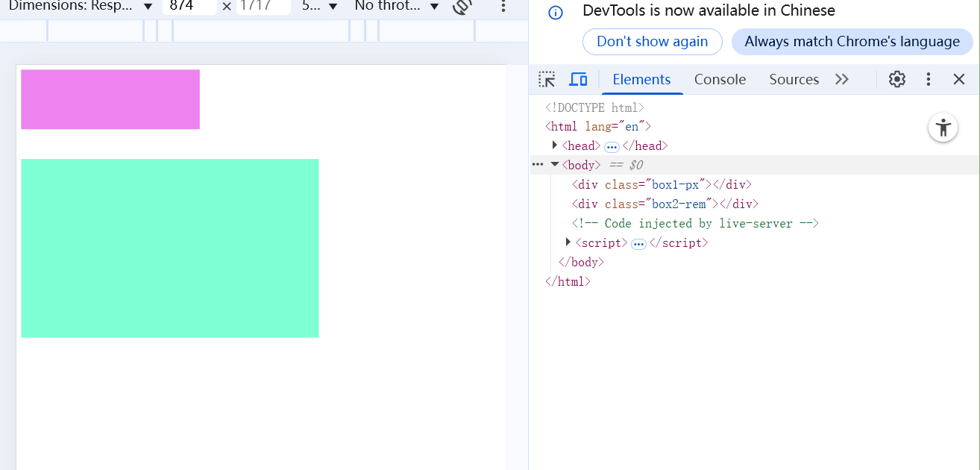980x470 pixels.
Task: Open device toolbar more options menu
Action: coord(503,7)
